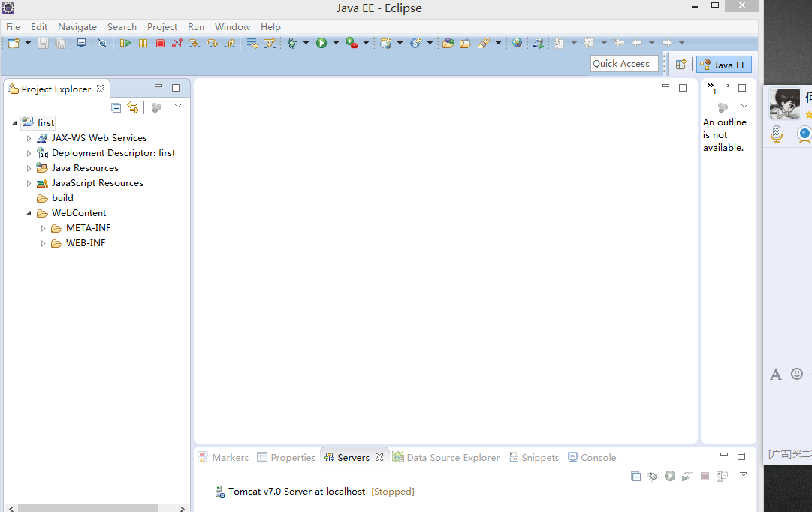Open the Help menu

(270, 27)
